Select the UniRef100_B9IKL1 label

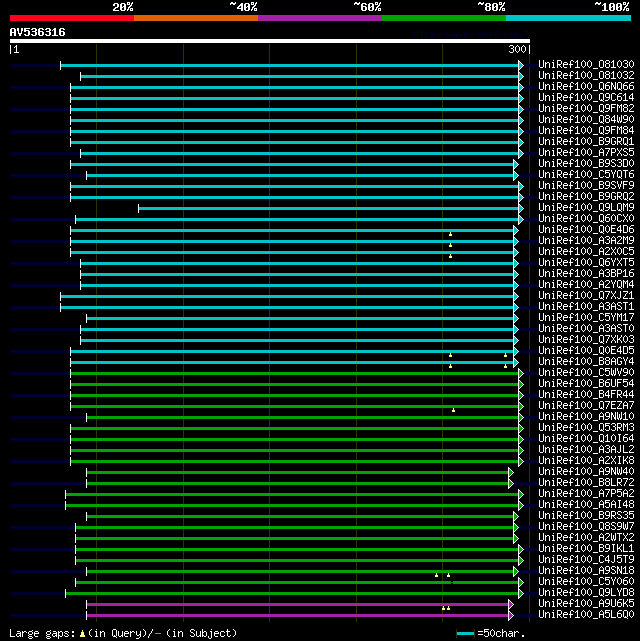(x=586, y=549)
